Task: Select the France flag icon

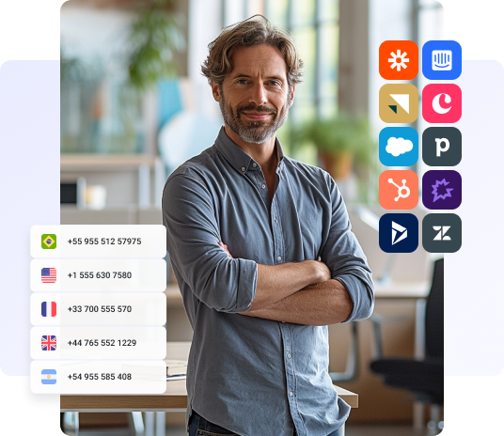Action: pos(49,309)
